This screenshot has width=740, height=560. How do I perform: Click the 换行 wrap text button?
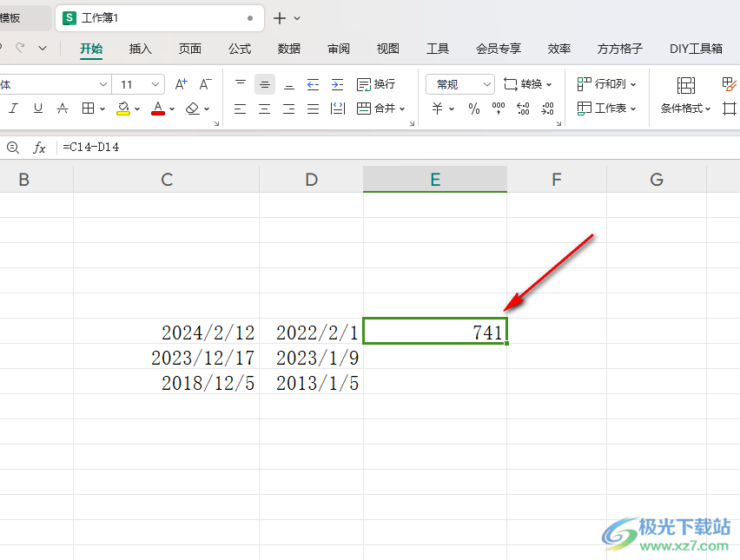tap(376, 84)
